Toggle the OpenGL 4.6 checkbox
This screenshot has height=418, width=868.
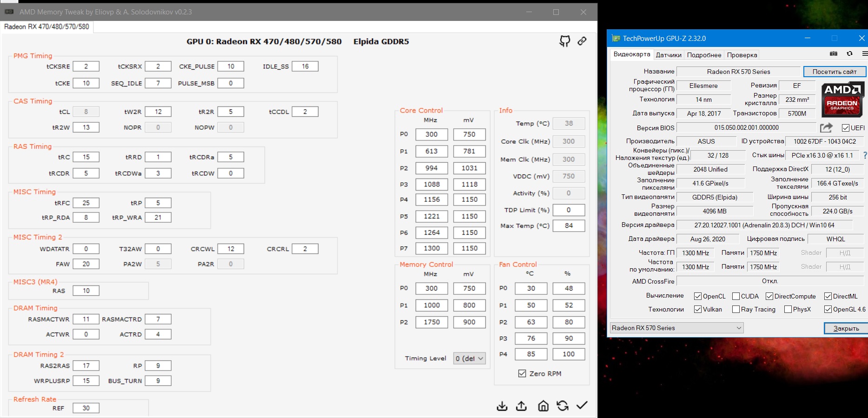coord(828,309)
